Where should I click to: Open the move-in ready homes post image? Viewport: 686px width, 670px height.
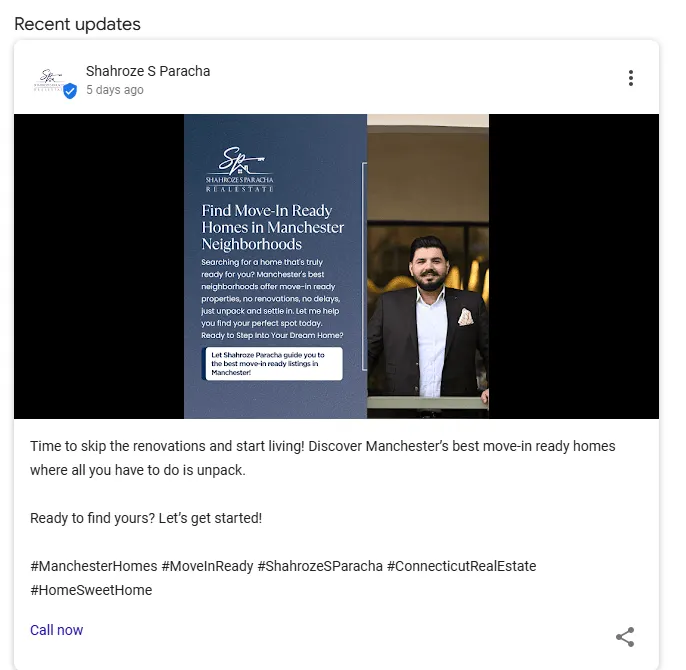[336, 266]
